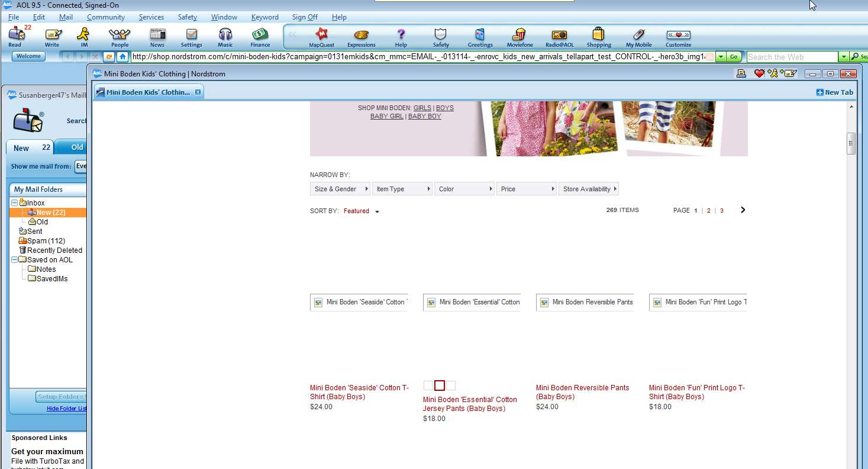868x469 pixels.
Task: Open the Community menu
Action: [x=106, y=17]
